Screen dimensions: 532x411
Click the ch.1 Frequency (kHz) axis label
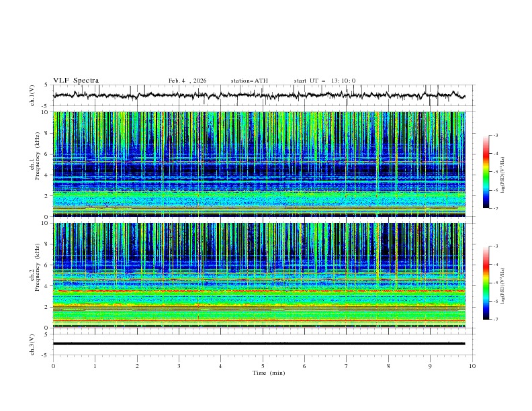coord(35,156)
